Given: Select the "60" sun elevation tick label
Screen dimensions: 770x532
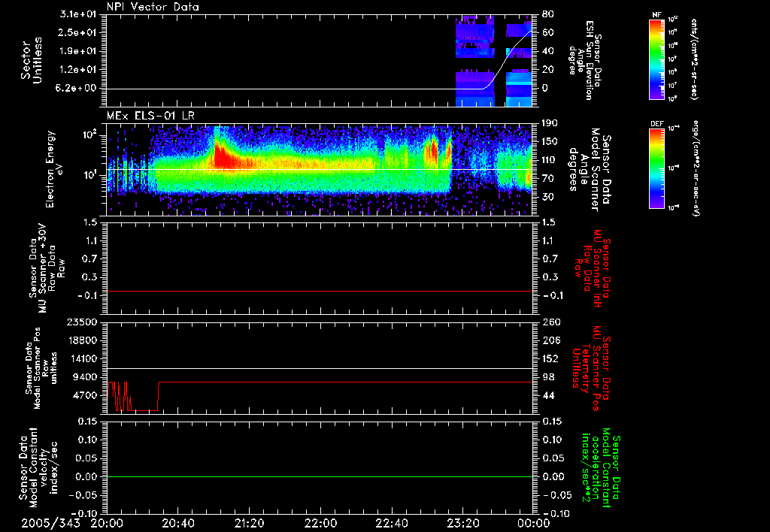Looking at the screenshot, I should coord(547,32).
